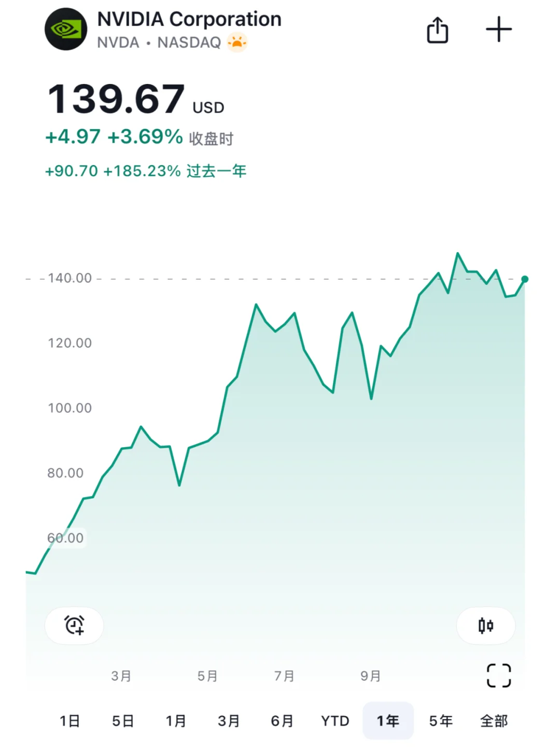Image resolution: width=560 pixels, height=747 pixels.
Task: Tap the latest price dot on chart
Action: tap(525, 279)
